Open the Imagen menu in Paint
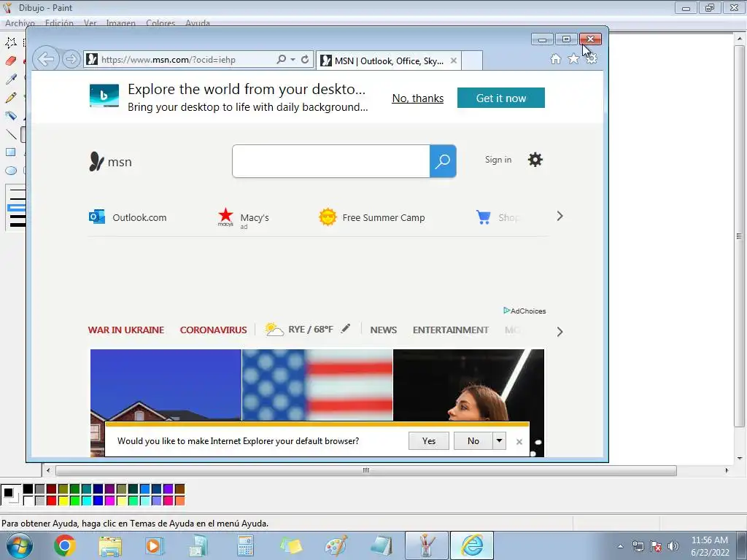747x560 pixels. coord(120,23)
